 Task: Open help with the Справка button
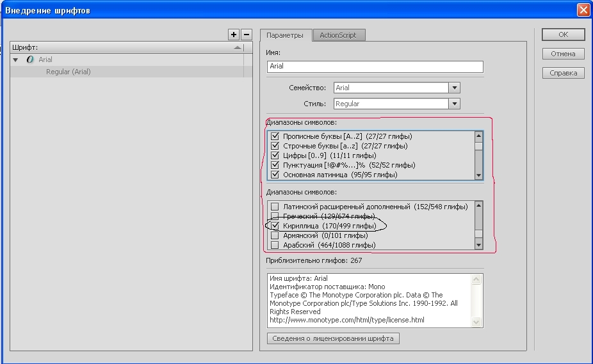564,73
